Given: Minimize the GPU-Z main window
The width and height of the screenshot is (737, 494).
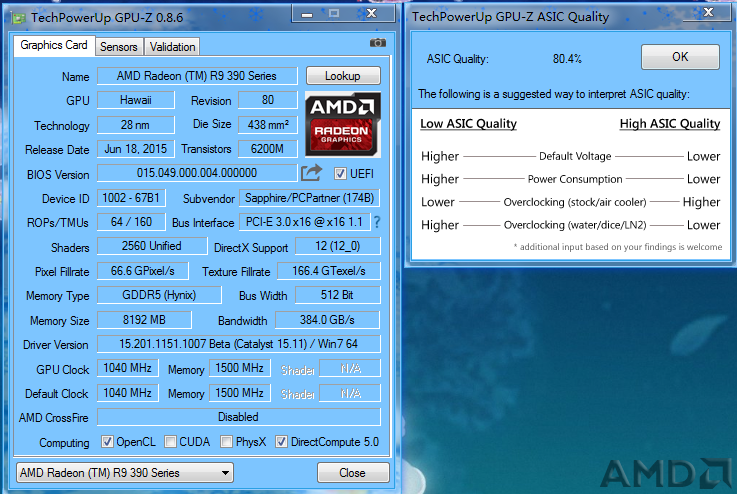Looking at the screenshot, I should [307, 14].
